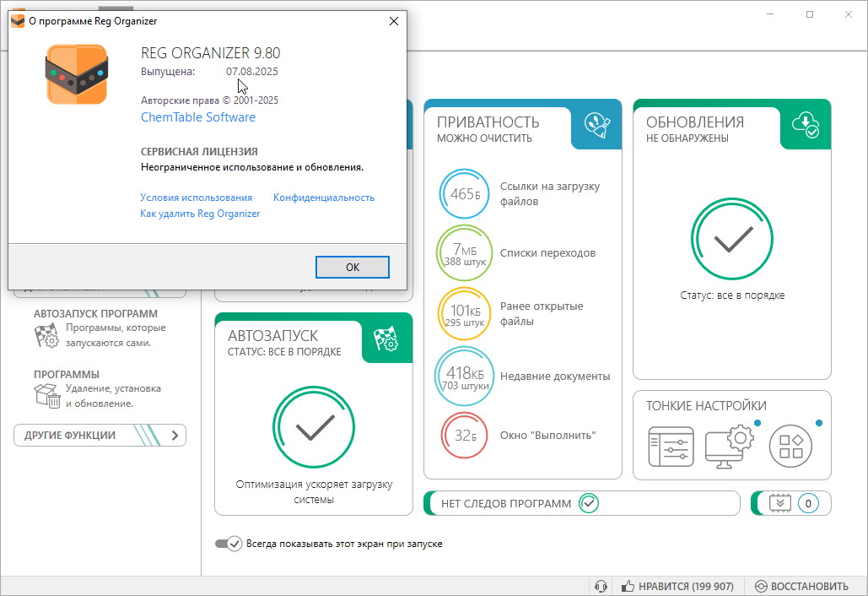
Task: Click ТОНКИЕ НАСТРОЙКИ heading
Action: click(x=706, y=406)
